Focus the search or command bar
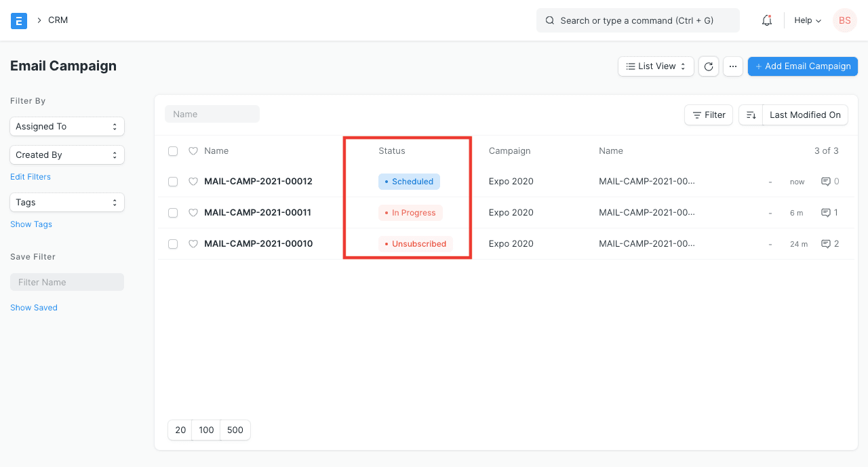This screenshot has height=467, width=868. click(638, 20)
